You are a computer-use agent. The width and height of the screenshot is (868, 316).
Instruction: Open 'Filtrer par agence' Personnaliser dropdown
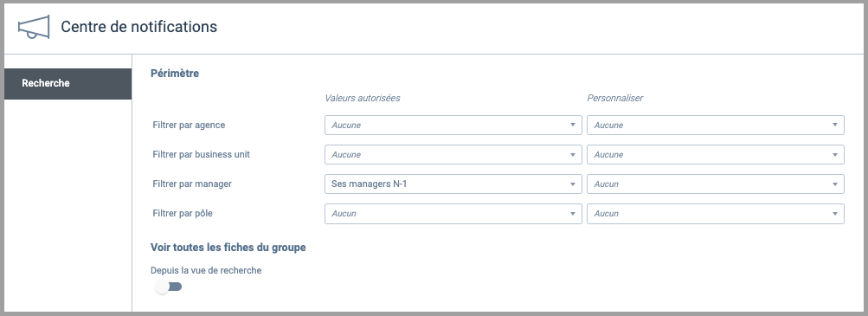[715, 125]
